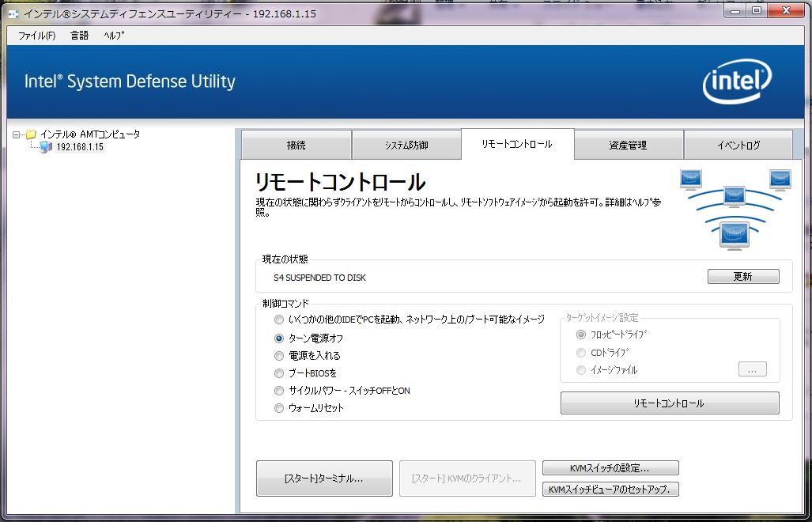Click the 192.168.1.15 computer icon in tree
The height and width of the screenshot is (522, 812).
[x=46, y=147]
